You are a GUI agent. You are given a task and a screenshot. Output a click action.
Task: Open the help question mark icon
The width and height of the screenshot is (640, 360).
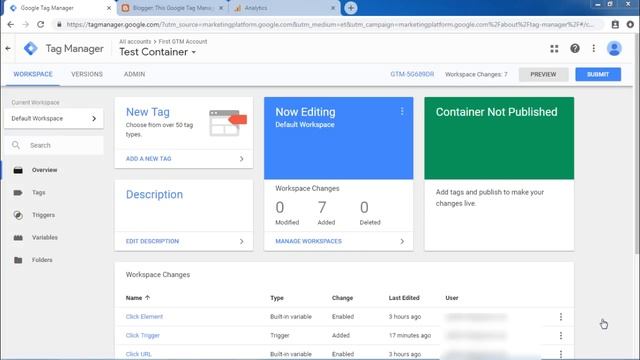[575, 49]
